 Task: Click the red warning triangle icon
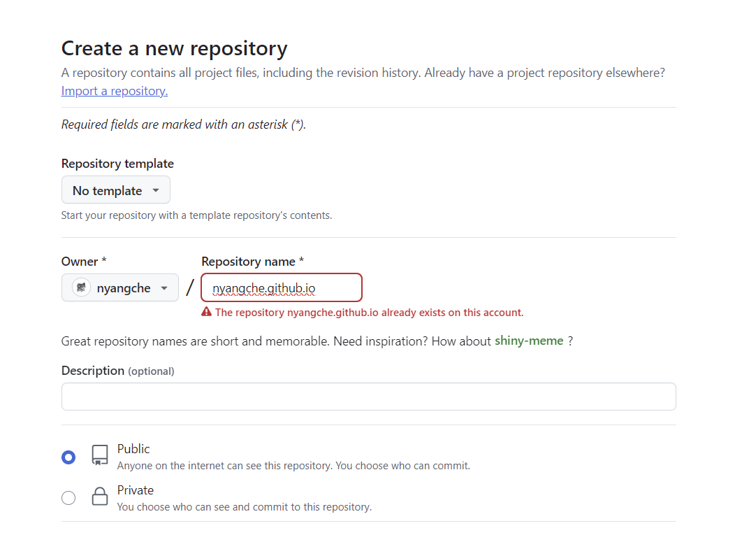click(206, 311)
